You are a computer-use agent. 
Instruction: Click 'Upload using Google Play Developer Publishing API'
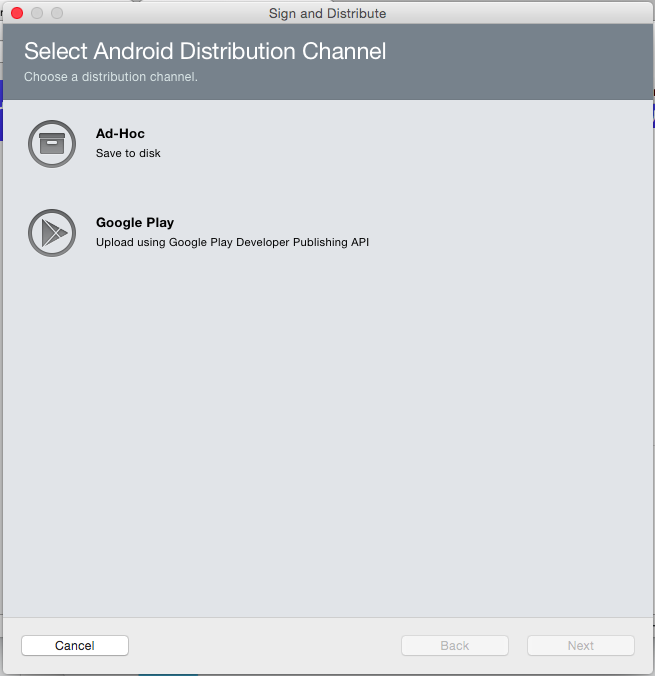click(x=232, y=242)
